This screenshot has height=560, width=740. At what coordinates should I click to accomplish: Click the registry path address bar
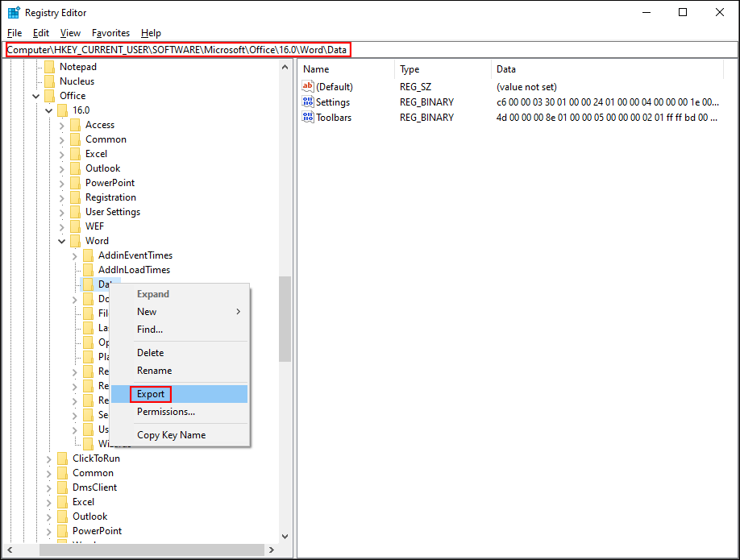pyautogui.click(x=371, y=49)
